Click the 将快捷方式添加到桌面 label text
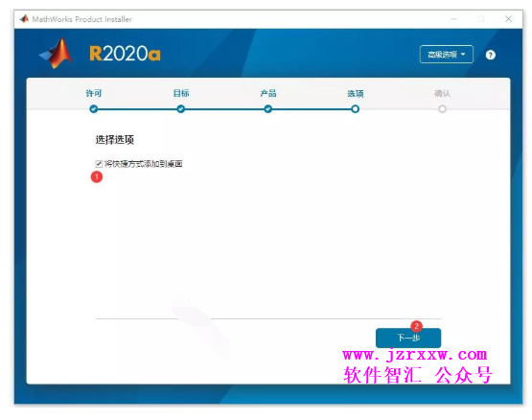The height and width of the screenshot is (420, 532). coord(143,164)
